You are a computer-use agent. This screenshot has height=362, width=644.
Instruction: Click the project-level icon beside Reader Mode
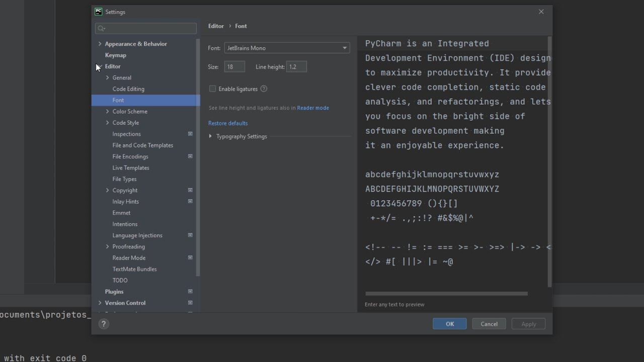point(190,258)
